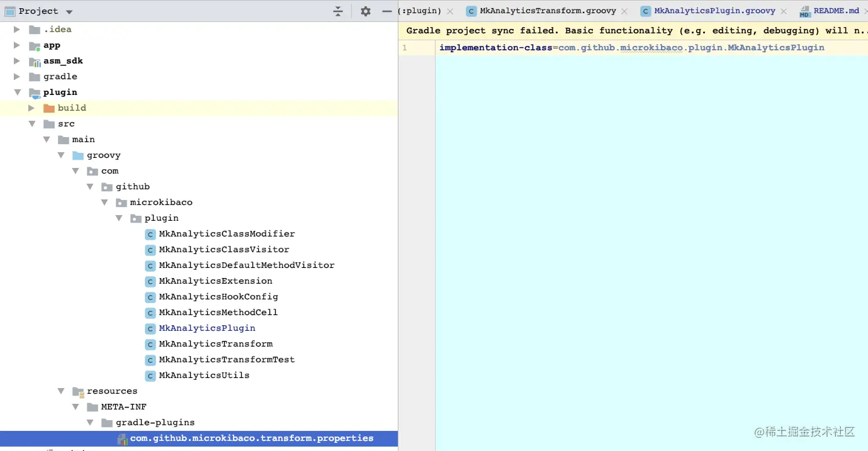Expand the .idea folder
The width and height of the screenshot is (868, 451).
(x=17, y=30)
